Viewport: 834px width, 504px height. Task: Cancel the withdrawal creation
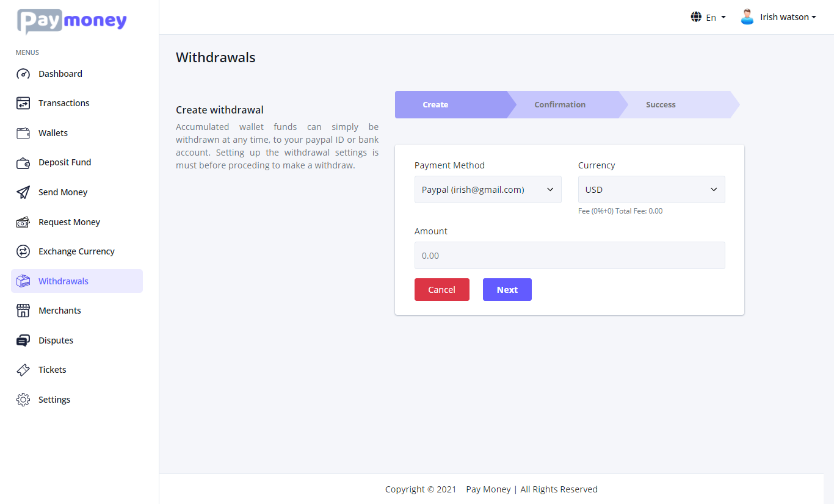pyautogui.click(x=441, y=289)
